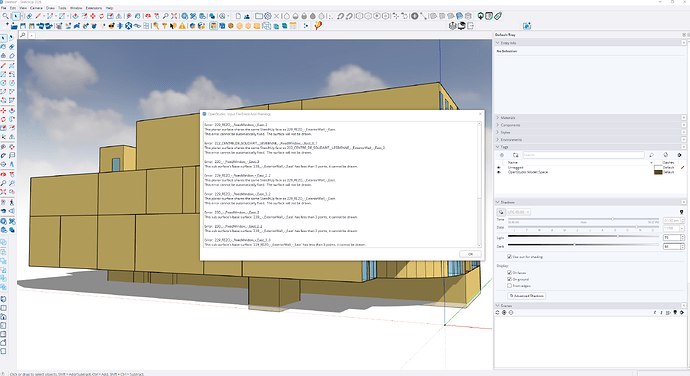Expand the Materials panel

[498, 118]
